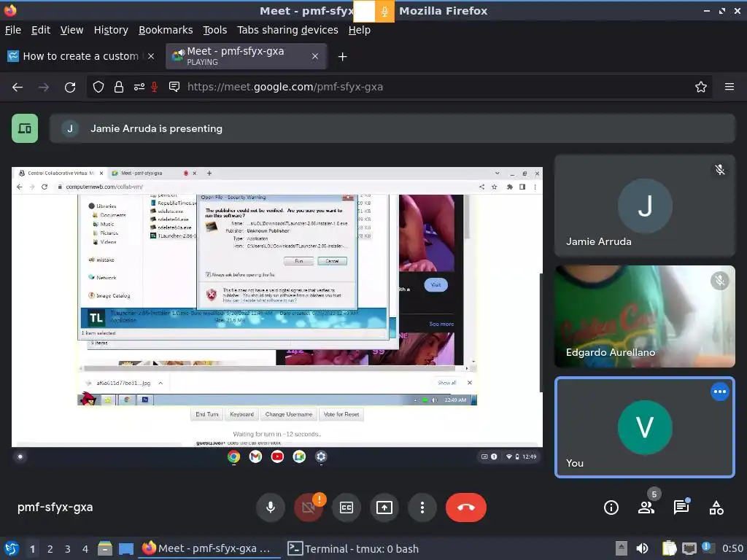The height and width of the screenshot is (560, 747).
Task: Click Keyboard button in the shared screen
Action: coord(241,414)
